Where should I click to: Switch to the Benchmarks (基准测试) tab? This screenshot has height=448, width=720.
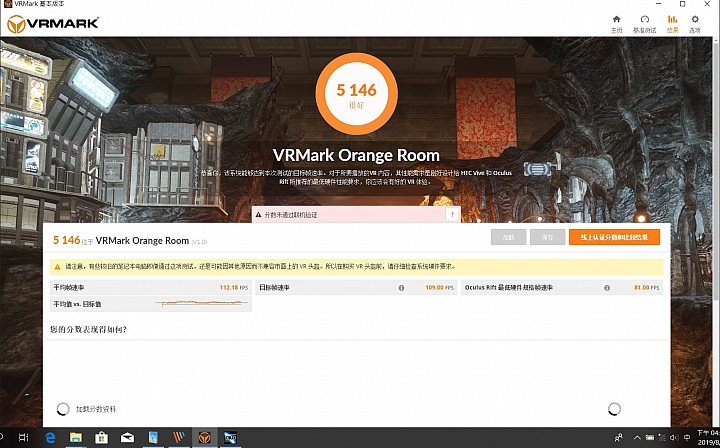(x=645, y=24)
